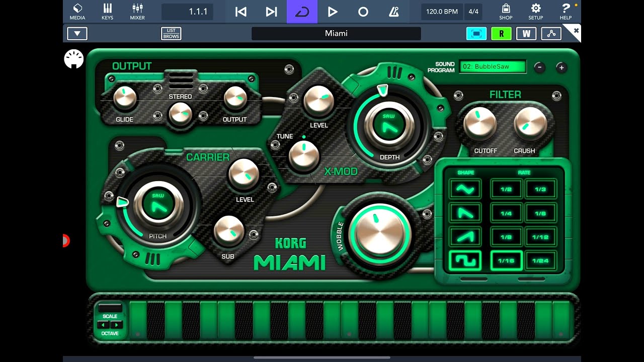Enable automation Write (W) button
The height and width of the screenshot is (362, 644).
point(526,34)
